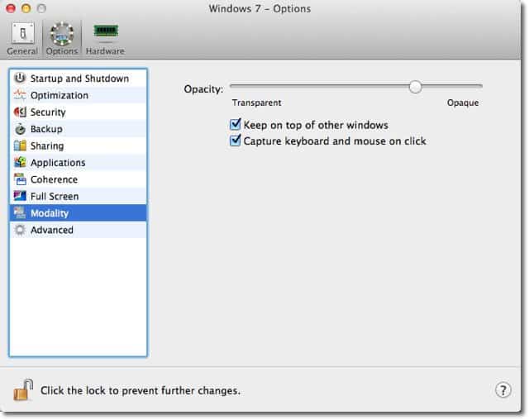Click the Coherence windows icon

coord(20,179)
